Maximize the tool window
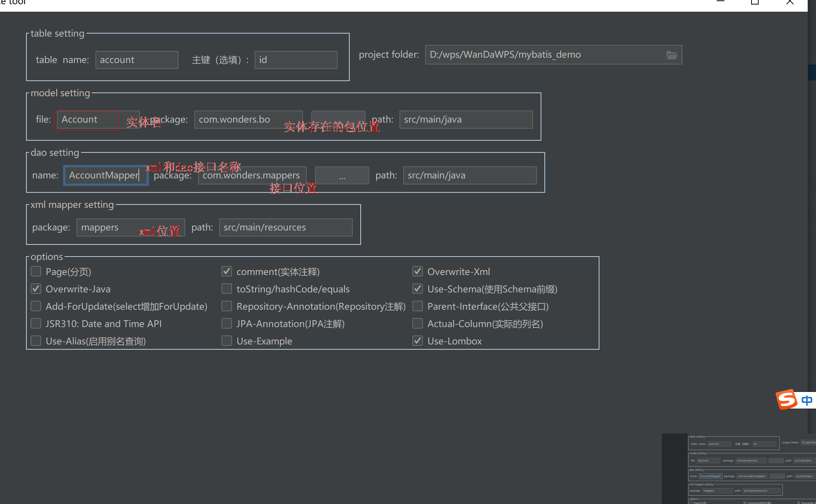The width and height of the screenshot is (816, 504). [x=755, y=2]
